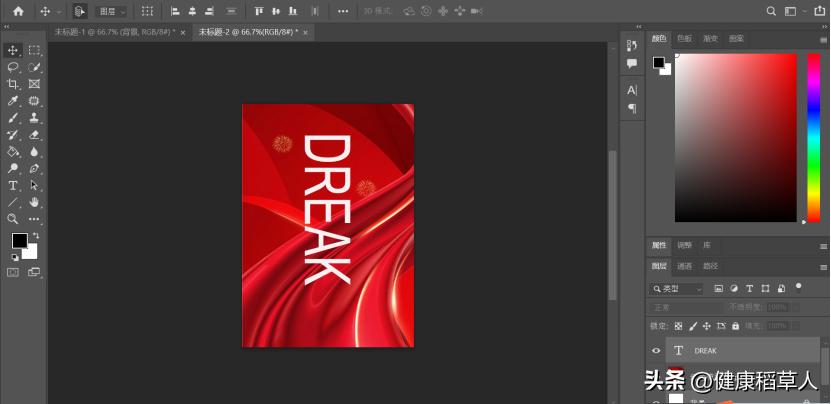Select the Brush tool
The height and width of the screenshot is (404, 831).
coord(13,118)
